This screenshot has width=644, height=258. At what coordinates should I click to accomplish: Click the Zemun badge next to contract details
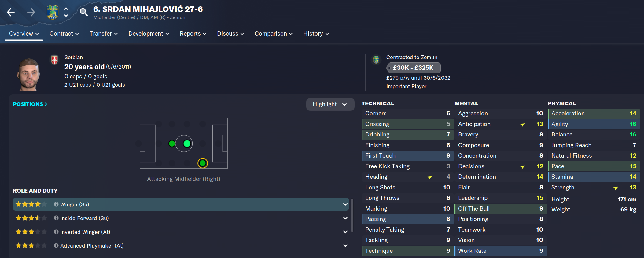(x=376, y=60)
